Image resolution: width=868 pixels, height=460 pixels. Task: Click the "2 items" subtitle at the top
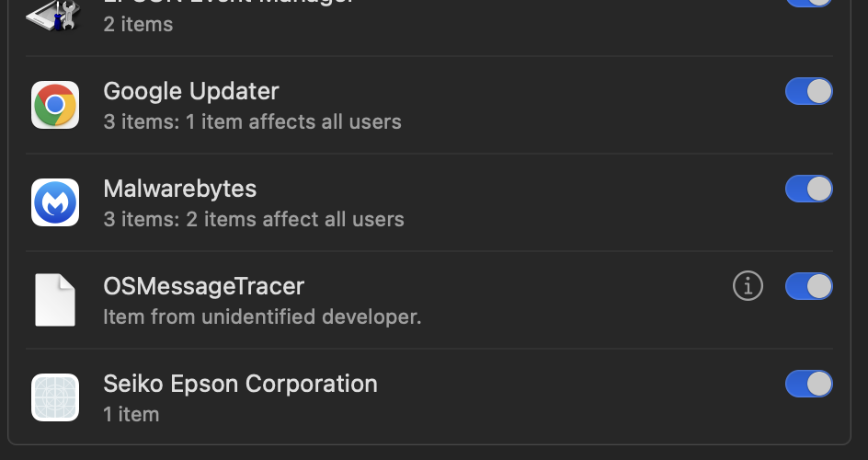(138, 24)
